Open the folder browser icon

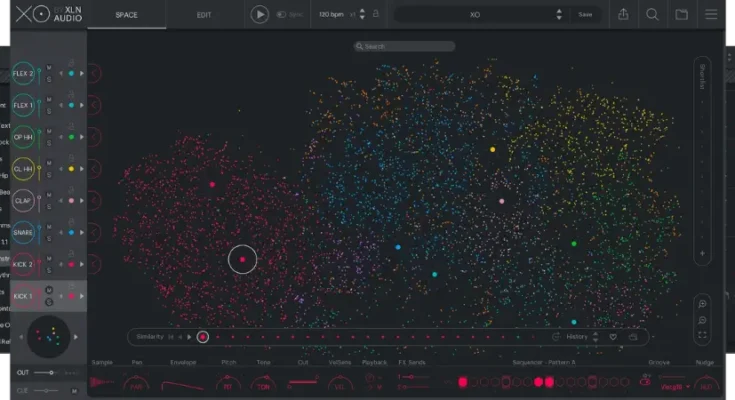[682, 15]
